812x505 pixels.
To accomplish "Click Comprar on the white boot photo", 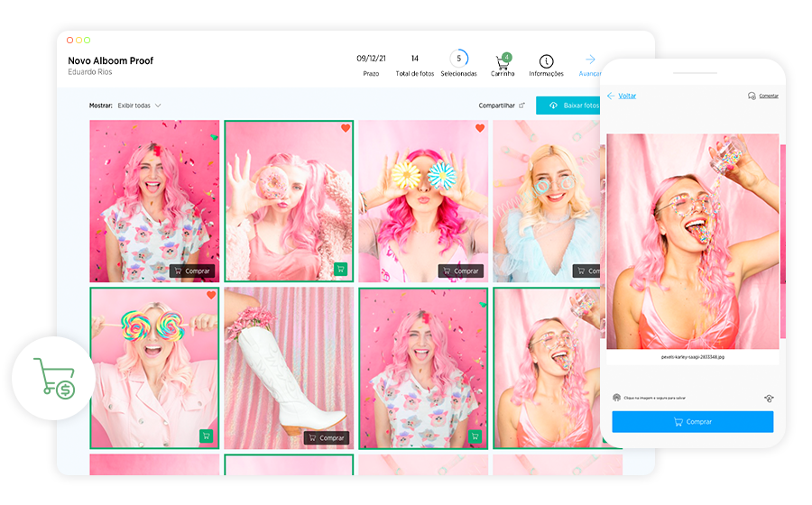I will [x=326, y=437].
